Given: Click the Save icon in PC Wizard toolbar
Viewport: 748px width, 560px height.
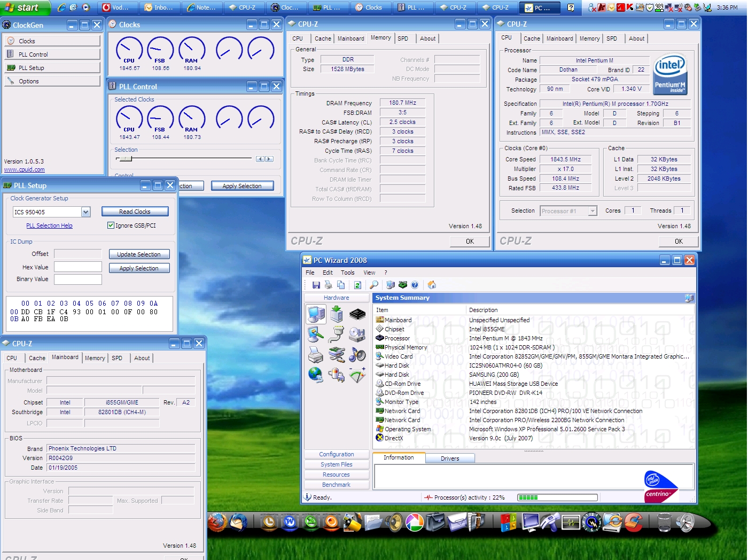Looking at the screenshot, I should (x=316, y=285).
